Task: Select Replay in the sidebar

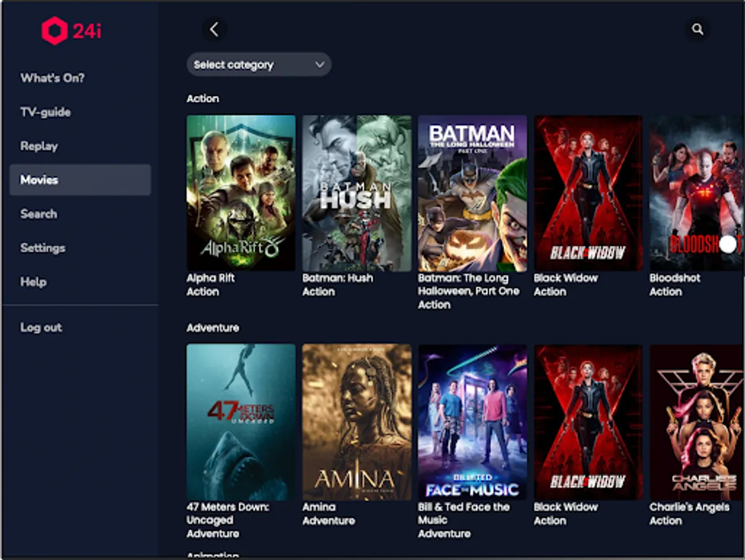Action: point(39,146)
